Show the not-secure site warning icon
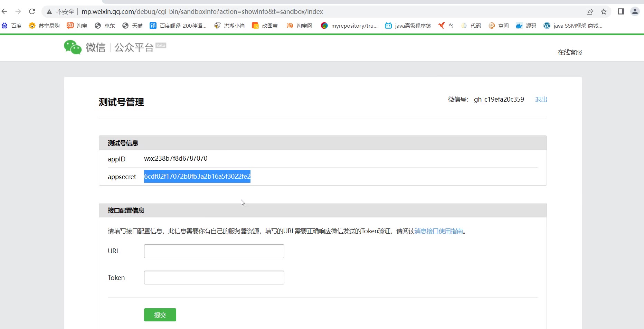 [49, 12]
